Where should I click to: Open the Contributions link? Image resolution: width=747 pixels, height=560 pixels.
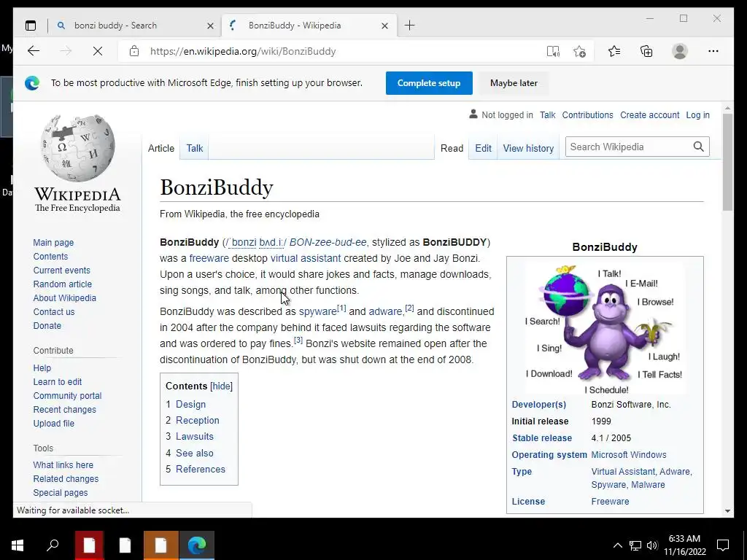pyautogui.click(x=587, y=114)
